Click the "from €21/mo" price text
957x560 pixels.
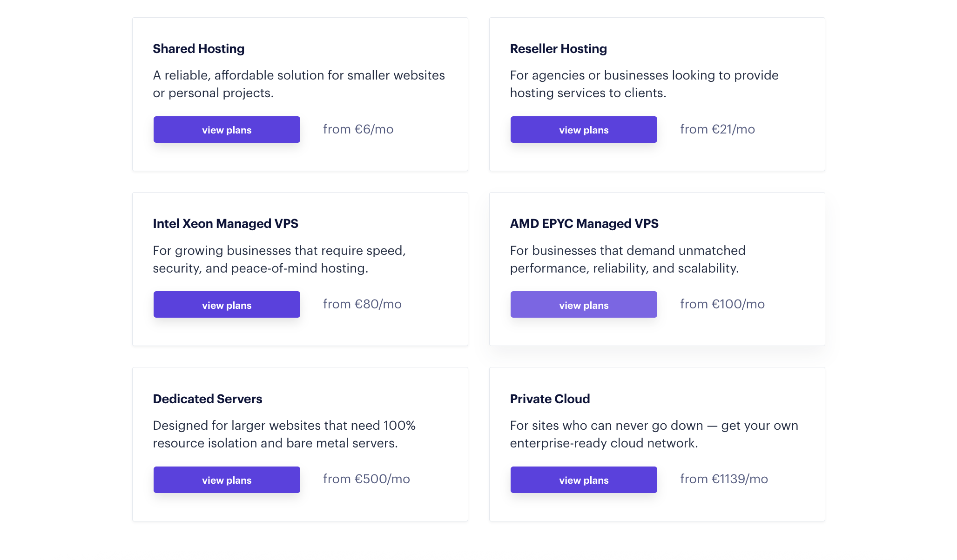click(x=717, y=129)
